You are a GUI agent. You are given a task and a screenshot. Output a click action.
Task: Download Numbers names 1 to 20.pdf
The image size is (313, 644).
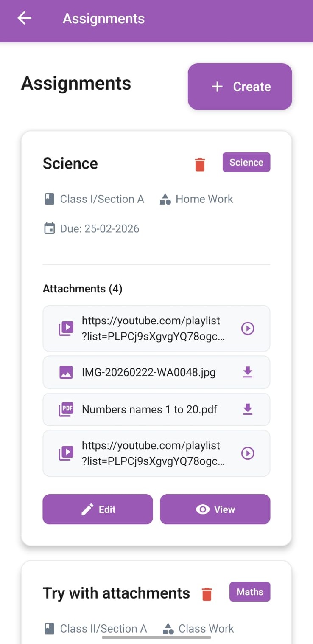pyautogui.click(x=248, y=410)
